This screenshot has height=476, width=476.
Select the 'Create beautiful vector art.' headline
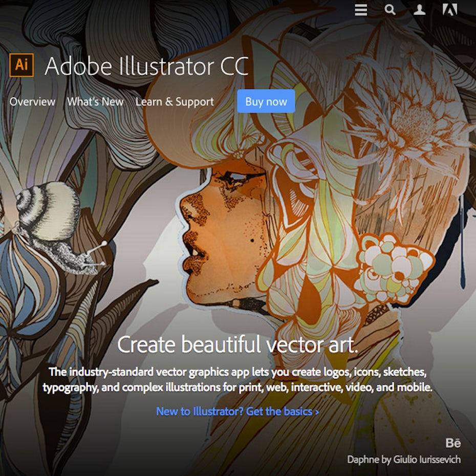(x=237, y=345)
